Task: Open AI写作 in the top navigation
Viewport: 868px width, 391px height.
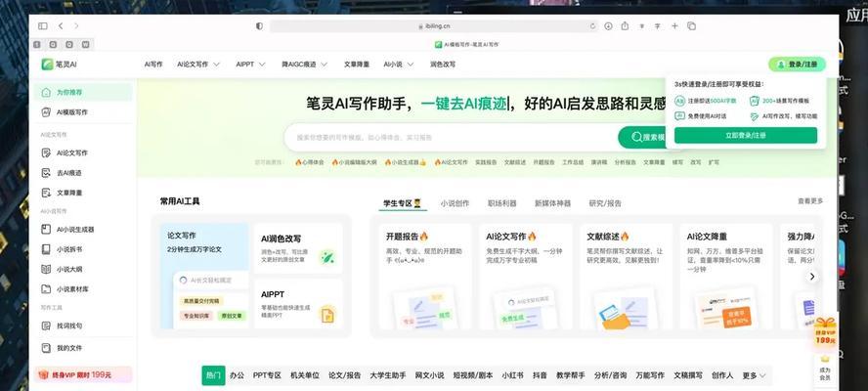Action: pos(153,65)
